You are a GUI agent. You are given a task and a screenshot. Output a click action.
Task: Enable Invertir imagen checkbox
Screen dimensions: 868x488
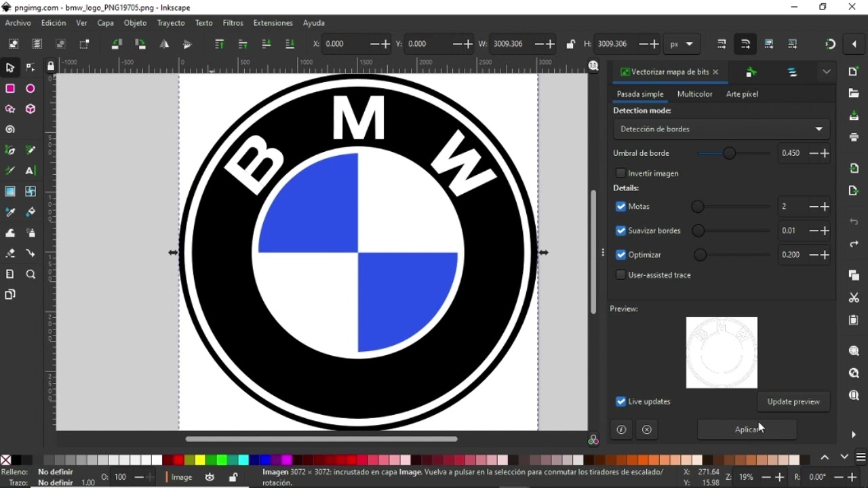[x=620, y=174]
